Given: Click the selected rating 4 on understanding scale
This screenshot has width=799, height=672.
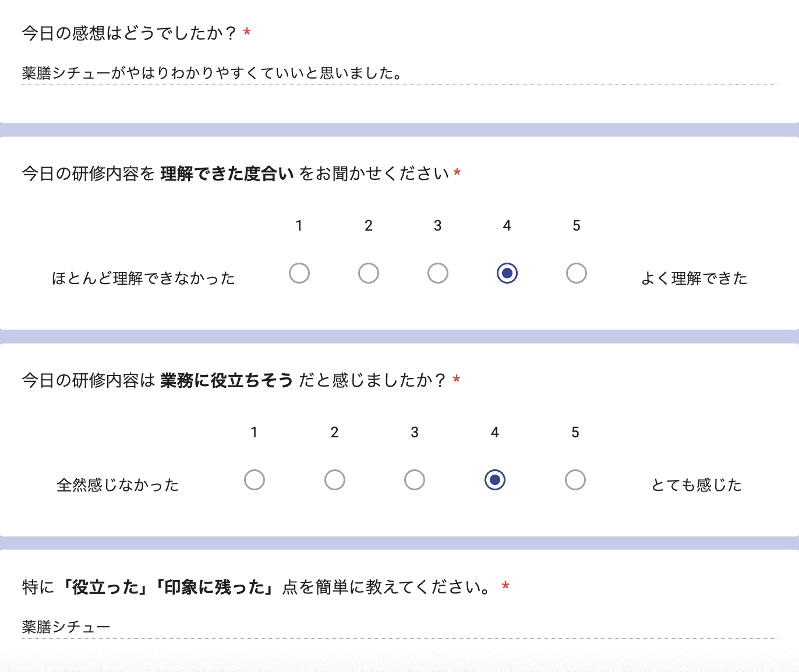Looking at the screenshot, I should 507,273.
